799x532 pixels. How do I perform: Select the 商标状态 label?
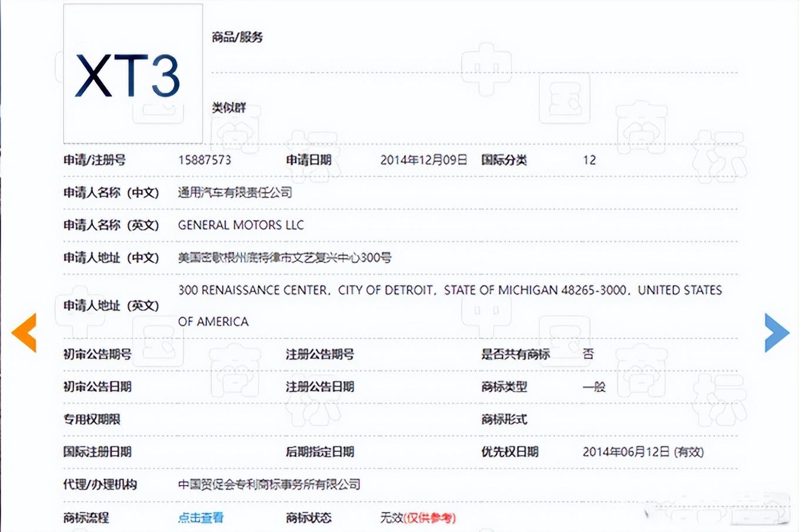[x=308, y=517]
